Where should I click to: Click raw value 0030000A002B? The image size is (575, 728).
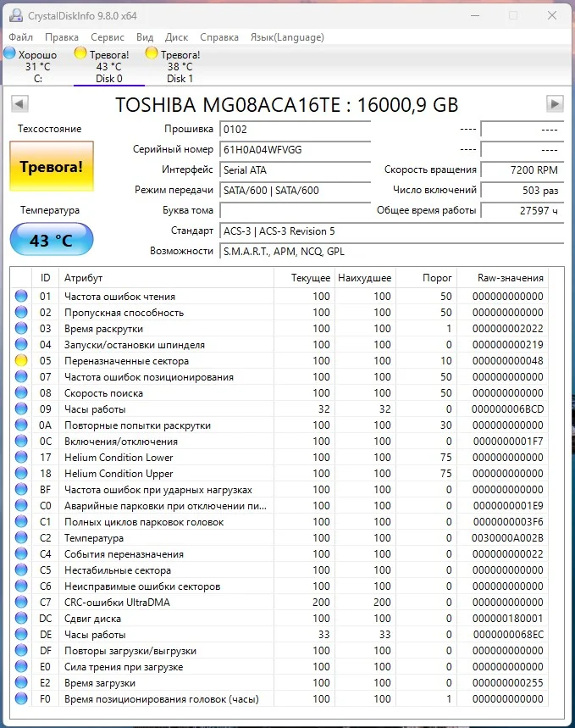pyautogui.click(x=507, y=537)
